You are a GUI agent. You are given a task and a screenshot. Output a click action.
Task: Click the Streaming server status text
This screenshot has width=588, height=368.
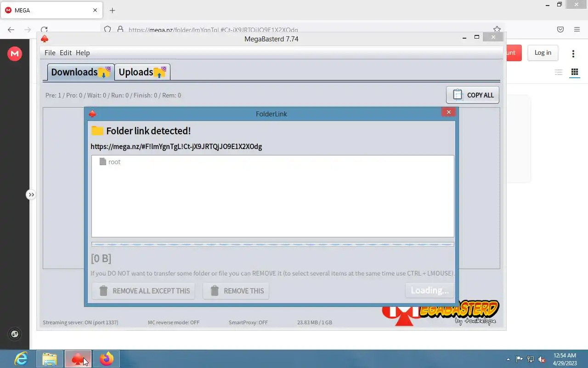(x=80, y=322)
